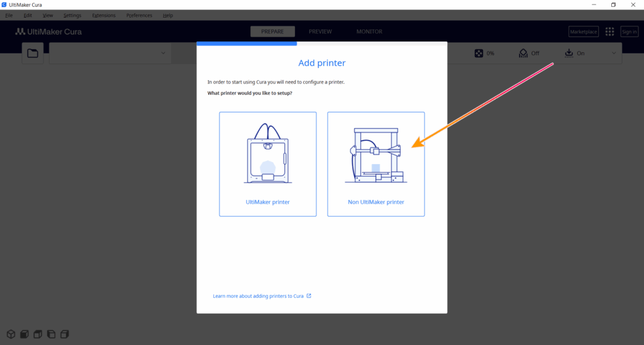Click the Non UltiMaker printer label text
The image size is (644, 345).
pos(376,202)
